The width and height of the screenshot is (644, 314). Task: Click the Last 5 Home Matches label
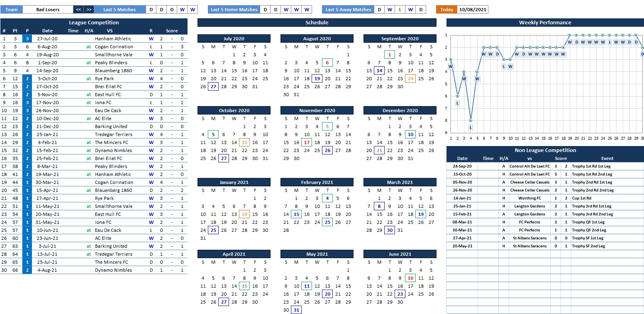234,10
